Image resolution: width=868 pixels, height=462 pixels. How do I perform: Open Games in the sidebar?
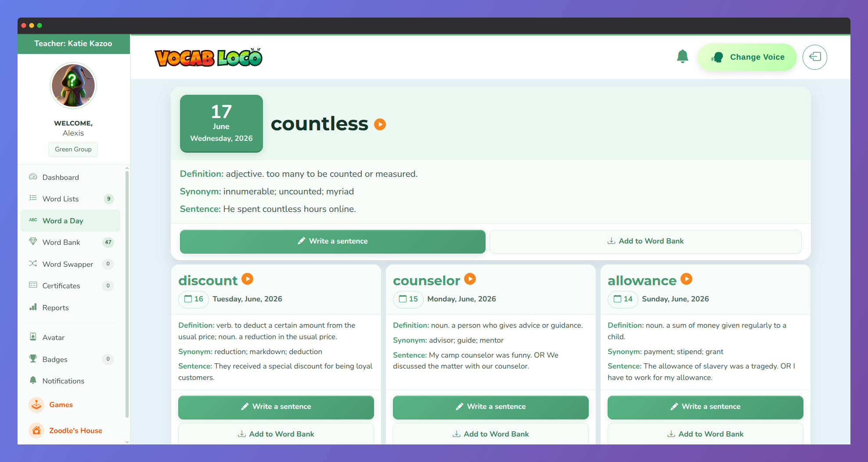[70, 405]
